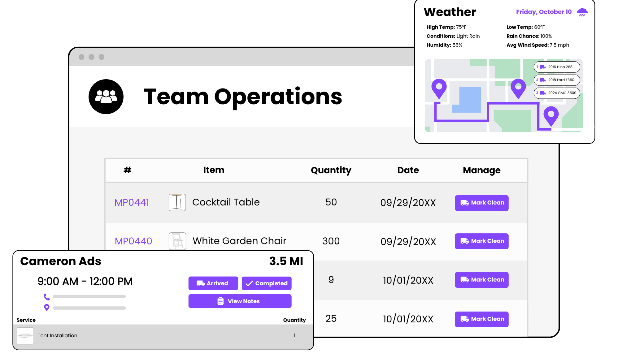Mark Cocktail Table row as clean
The width and height of the screenshot is (644, 362).
click(481, 203)
